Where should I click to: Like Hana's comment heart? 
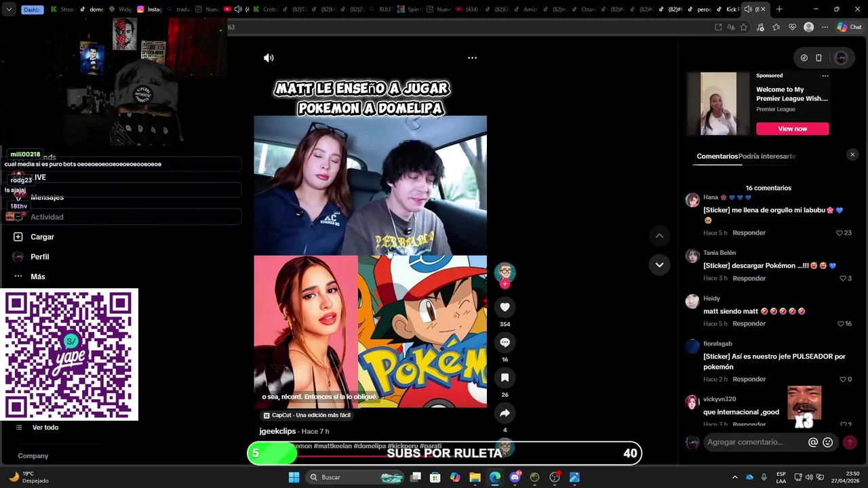[x=840, y=233]
